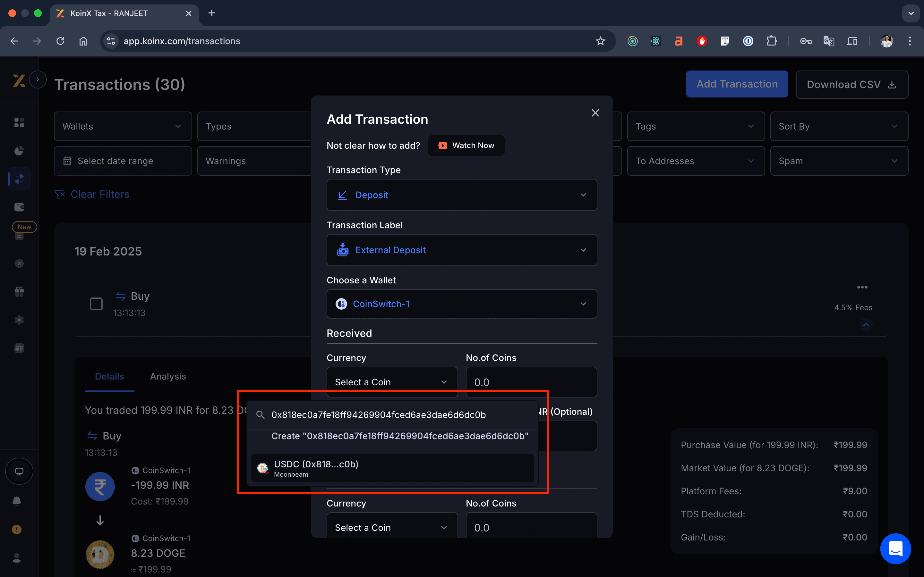
Task: Select USDC Moonbeam option in list
Action: point(392,468)
